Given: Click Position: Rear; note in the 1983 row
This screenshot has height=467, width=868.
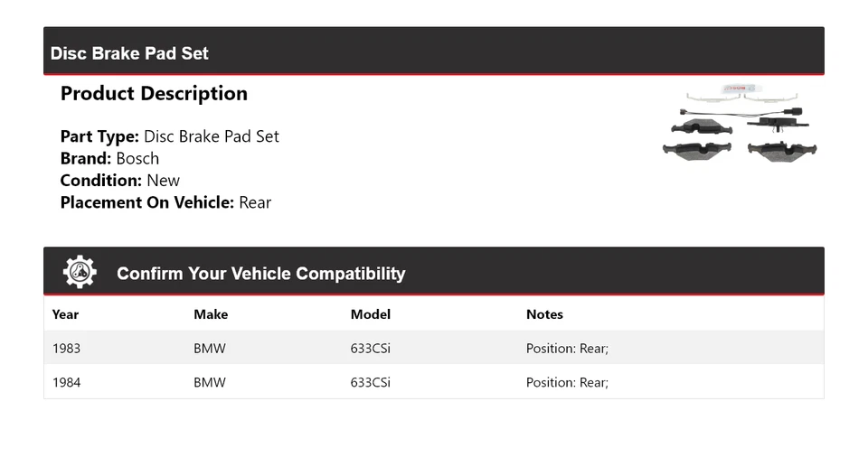Looking at the screenshot, I should coord(567,348).
